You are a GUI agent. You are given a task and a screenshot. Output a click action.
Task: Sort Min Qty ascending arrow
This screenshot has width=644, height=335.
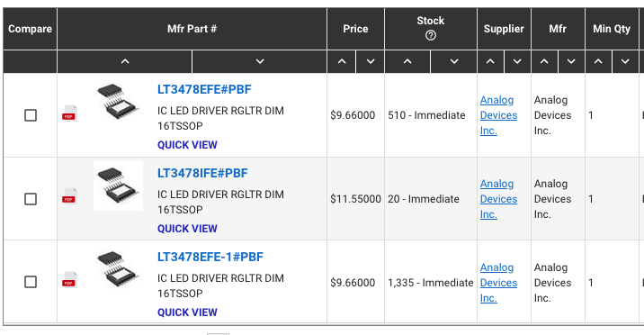point(598,61)
